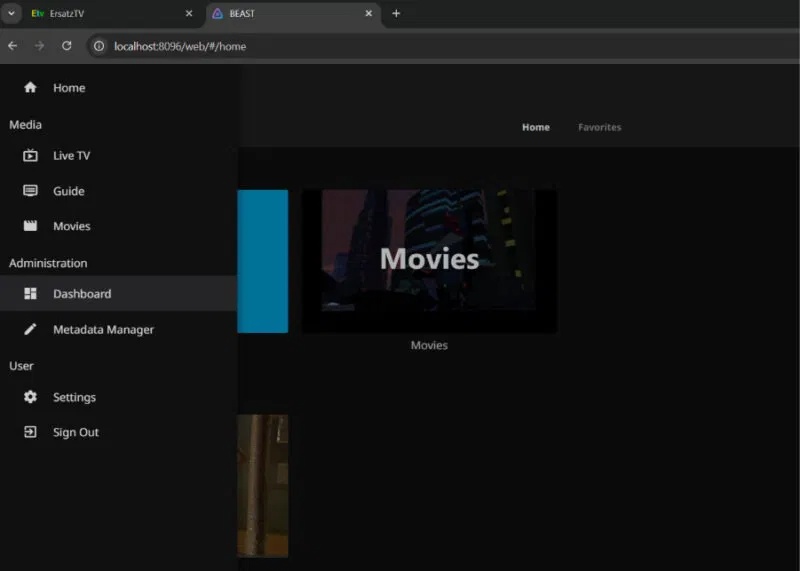Open the Movies library thumbnail card
Viewport: 800px width, 571px height.
click(429, 260)
